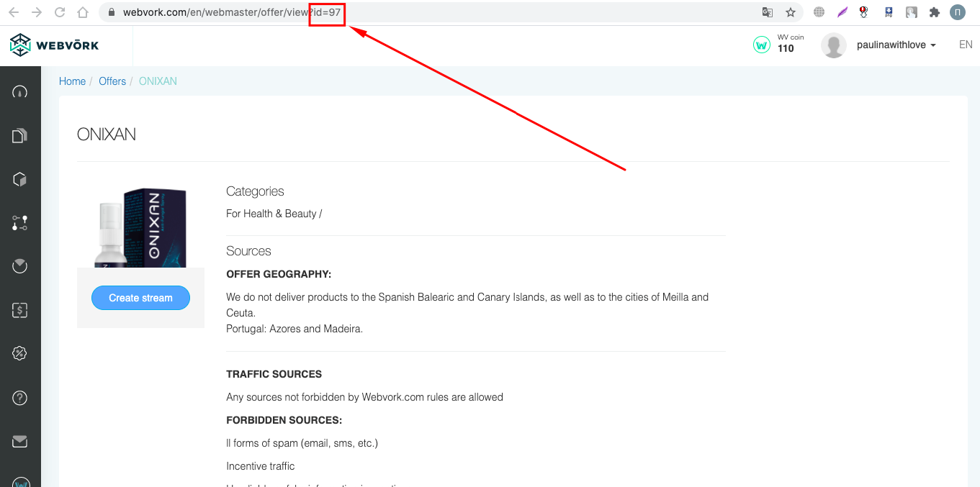
Task: Click the OFFER GEOGRAPHY heading
Action: click(279, 274)
